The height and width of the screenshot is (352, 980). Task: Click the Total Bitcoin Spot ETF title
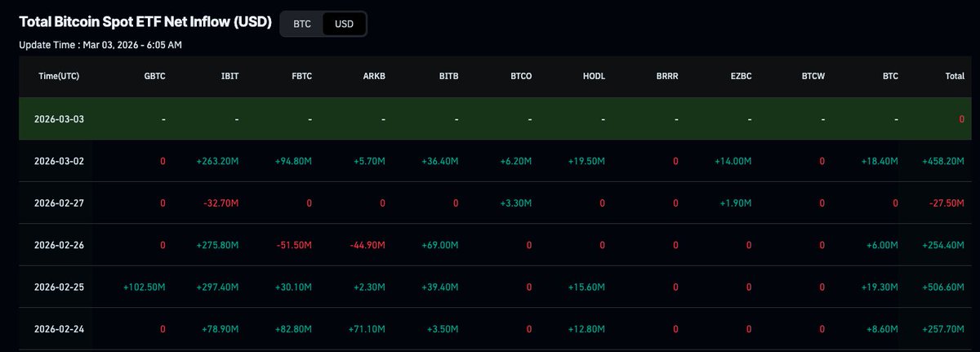(145, 22)
